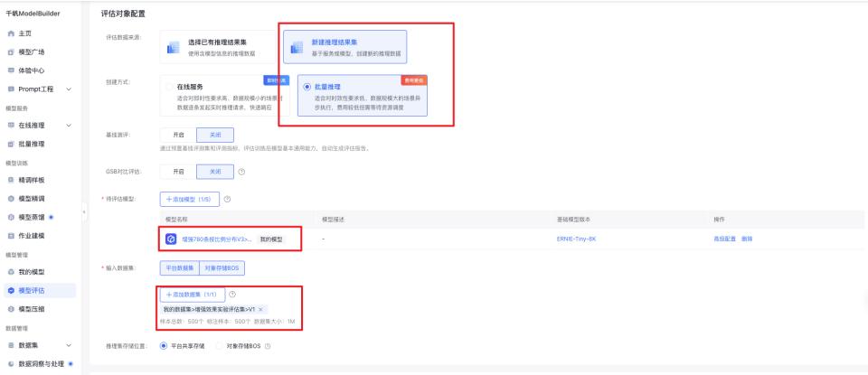Click the 千帆ModelBuilder title
This screenshot has height=375, width=868.
tap(33, 13)
